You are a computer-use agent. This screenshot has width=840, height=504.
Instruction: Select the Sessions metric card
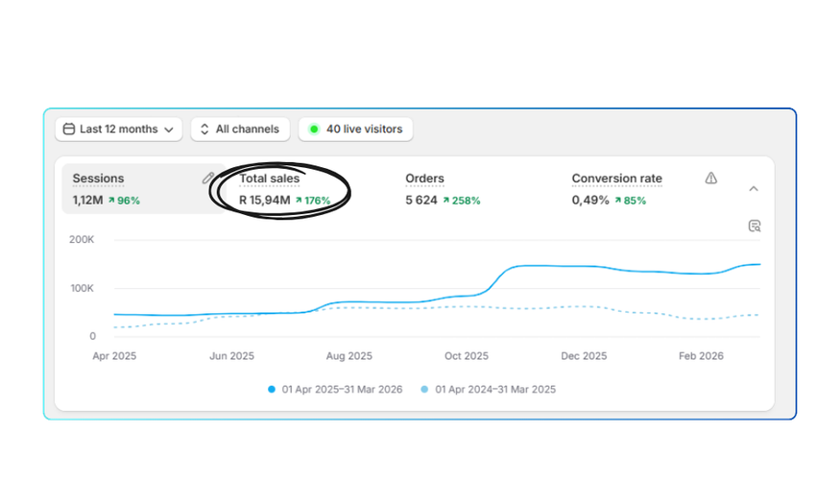click(144, 188)
